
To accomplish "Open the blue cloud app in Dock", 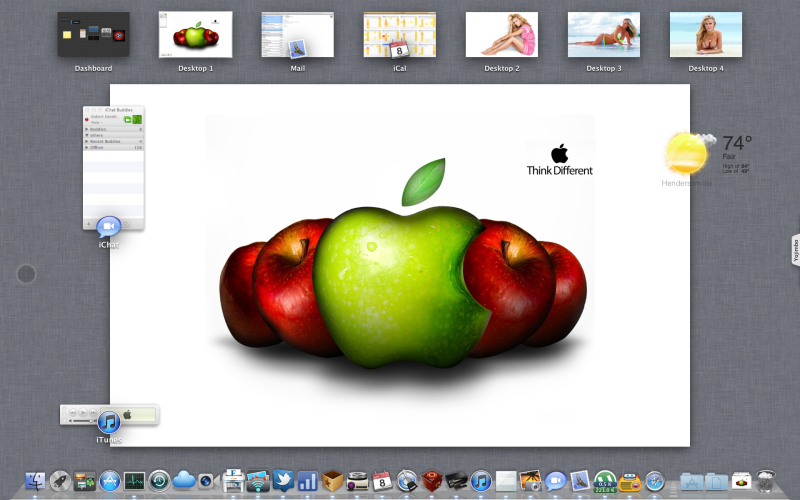I will click(184, 480).
